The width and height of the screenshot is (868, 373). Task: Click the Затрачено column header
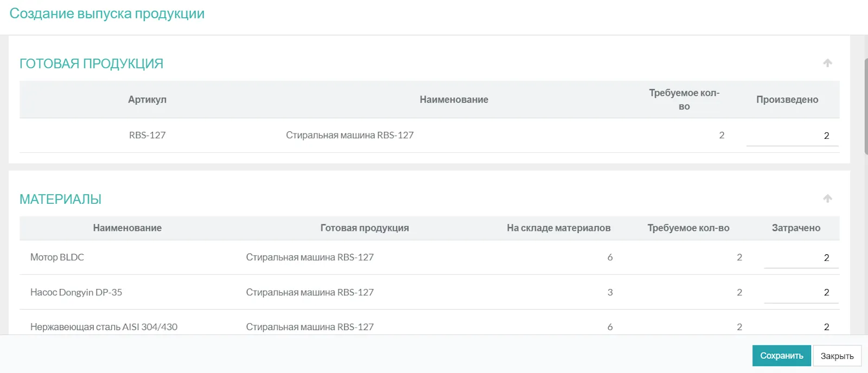(x=795, y=228)
